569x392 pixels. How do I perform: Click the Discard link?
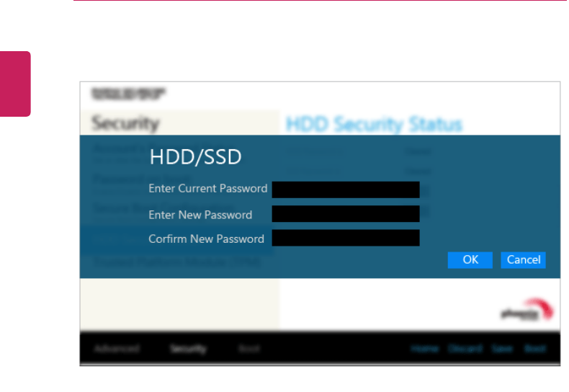tap(465, 349)
